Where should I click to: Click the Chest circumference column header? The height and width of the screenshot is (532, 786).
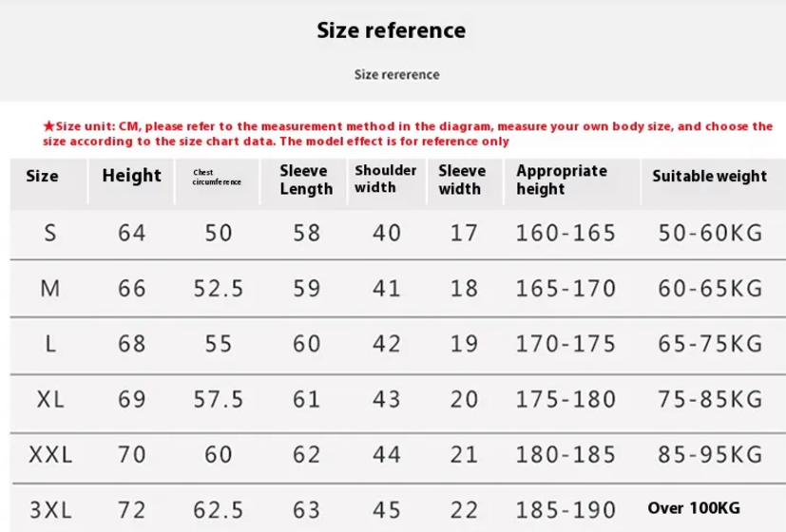tap(217, 177)
